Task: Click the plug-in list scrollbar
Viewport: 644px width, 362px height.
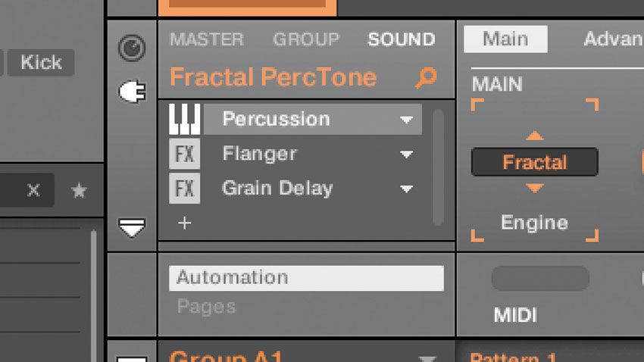Action: pyautogui.click(x=438, y=167)
